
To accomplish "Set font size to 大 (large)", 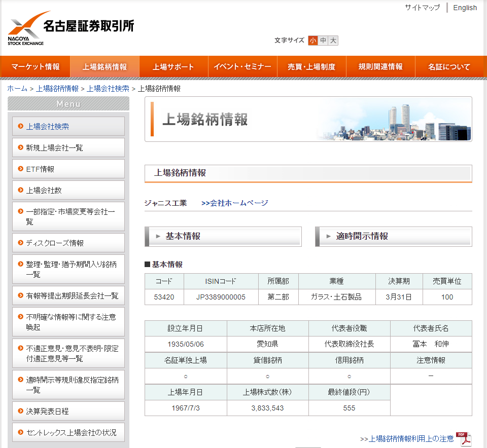I will (x=333, y=41).
